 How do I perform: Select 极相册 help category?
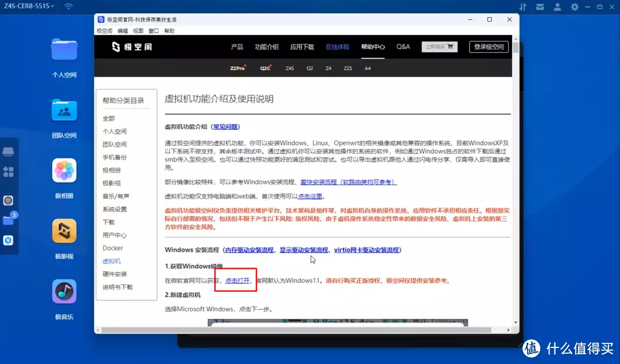(111, 170)
